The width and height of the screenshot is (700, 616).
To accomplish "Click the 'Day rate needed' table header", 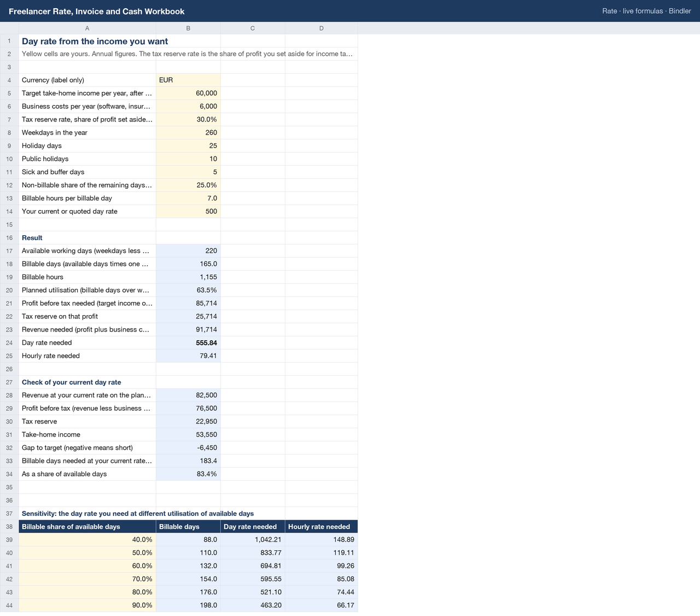I will coord(253,526).
